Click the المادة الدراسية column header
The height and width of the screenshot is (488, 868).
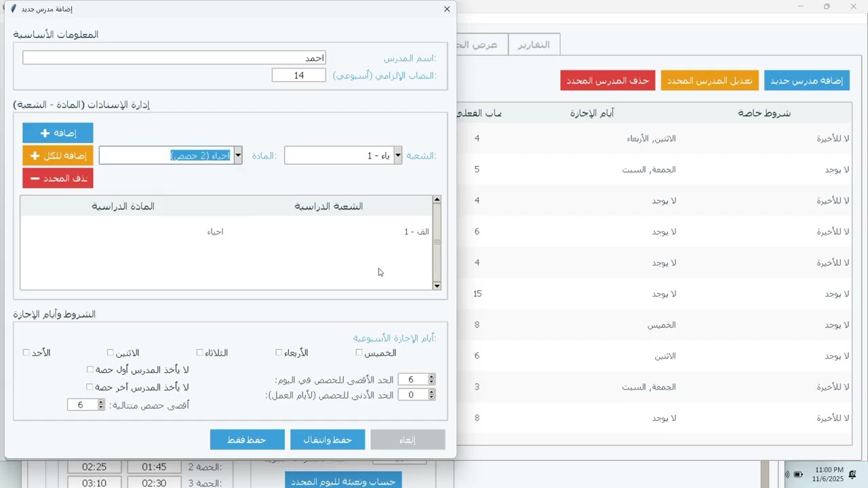point(123,206)
